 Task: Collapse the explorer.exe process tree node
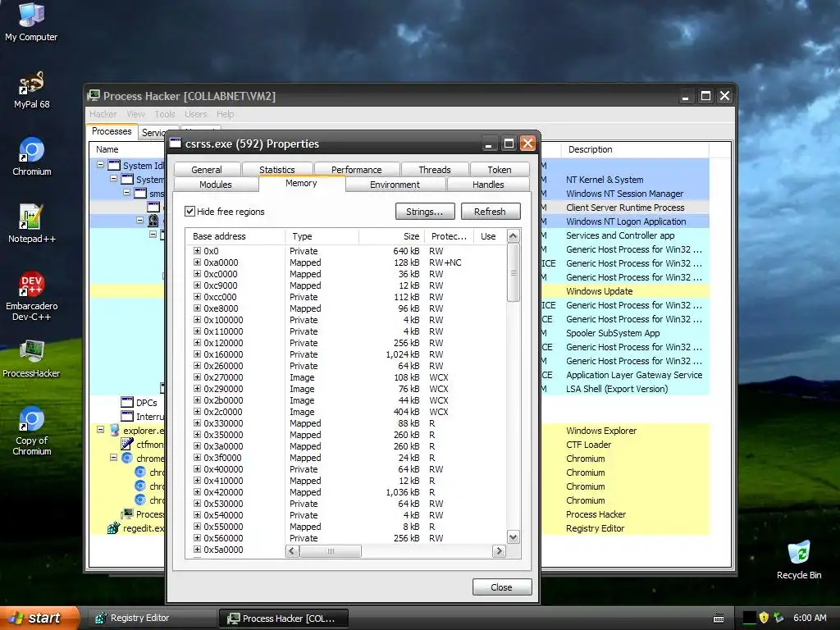coord(100,430)
